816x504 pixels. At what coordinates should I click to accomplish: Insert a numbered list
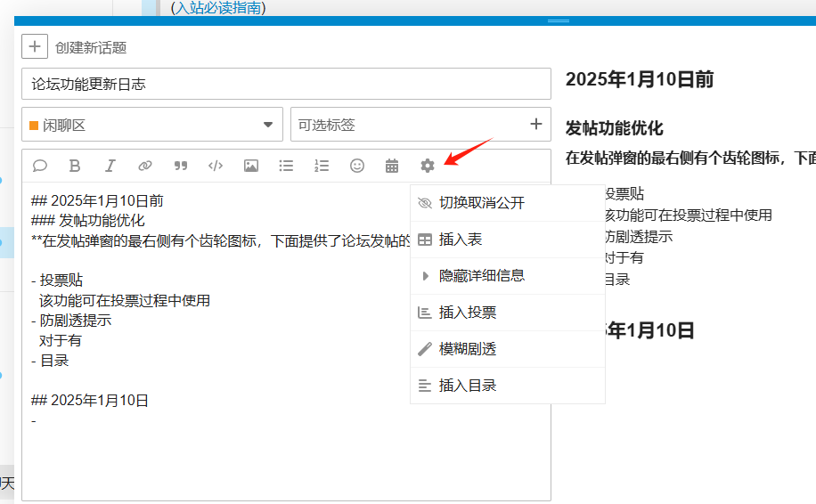(322, 166)
